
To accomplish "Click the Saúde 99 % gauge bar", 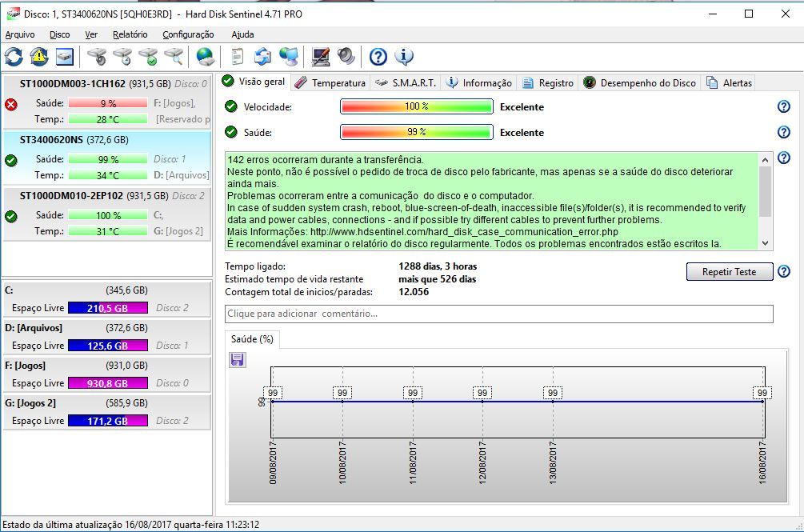I will click(x=416, y=132).
